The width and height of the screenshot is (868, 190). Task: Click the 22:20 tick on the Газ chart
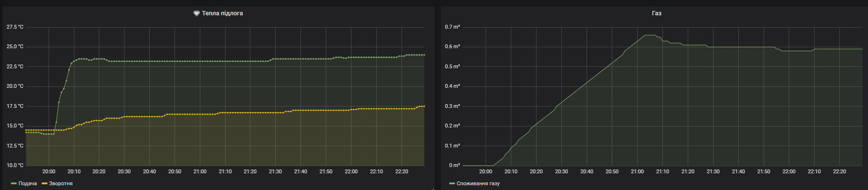[839, 171]
